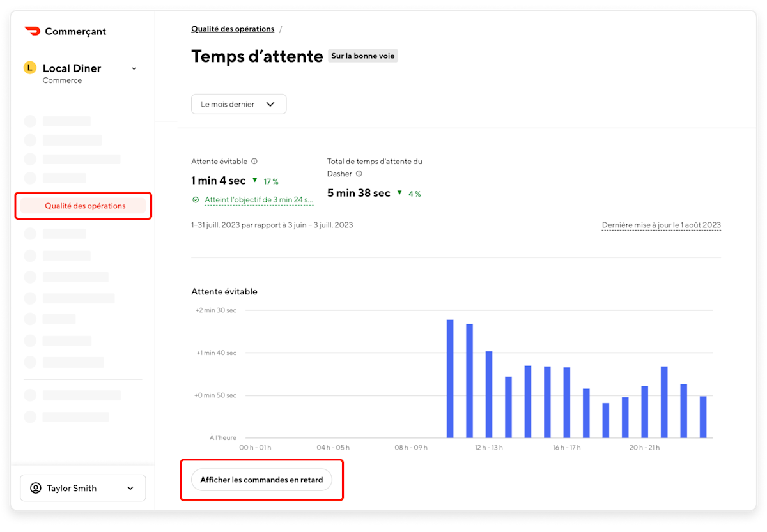767x532 pixels.
Task: Click the +2 min 30 sec axis label
Action: pyautogui.click(x=216, y=310)
